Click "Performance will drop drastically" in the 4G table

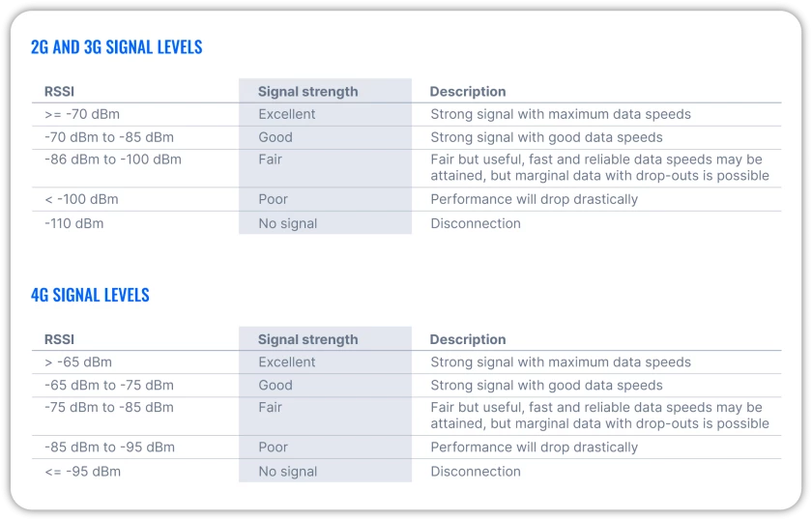(x=535, y=448)
